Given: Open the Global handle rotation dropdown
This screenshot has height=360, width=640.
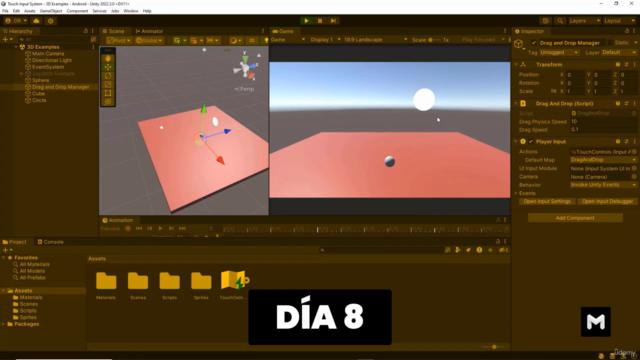Looking at the screenshot, I should [149, 40].
